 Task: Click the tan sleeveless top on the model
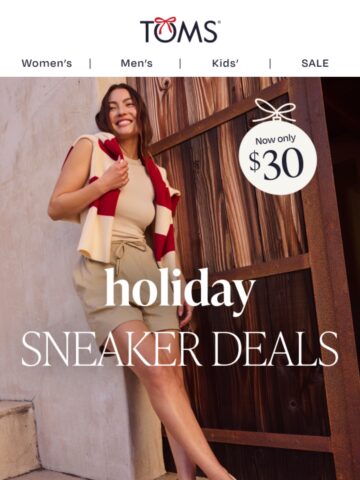click(x=135, y=200)
